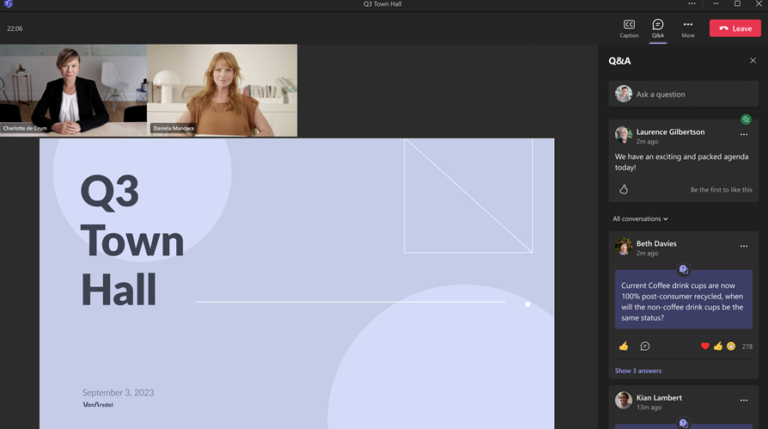Like Laurence Gilbertson's announcement
The height and width of the screenshot is (429, 768).
624,189
